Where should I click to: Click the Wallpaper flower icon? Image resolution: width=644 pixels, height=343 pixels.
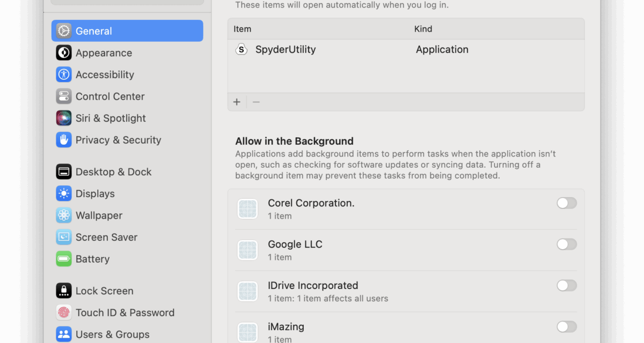pyautogui.click(x=64, y=215)
